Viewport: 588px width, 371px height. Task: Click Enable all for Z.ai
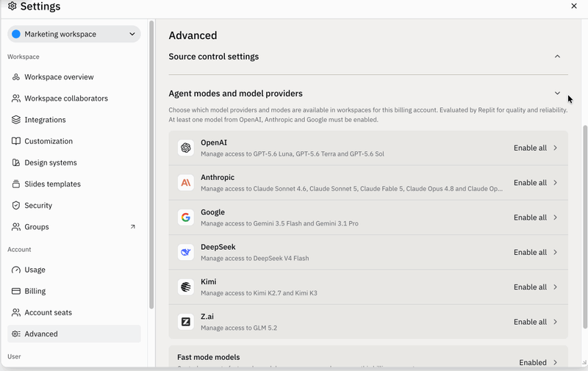tap(530, 322)
